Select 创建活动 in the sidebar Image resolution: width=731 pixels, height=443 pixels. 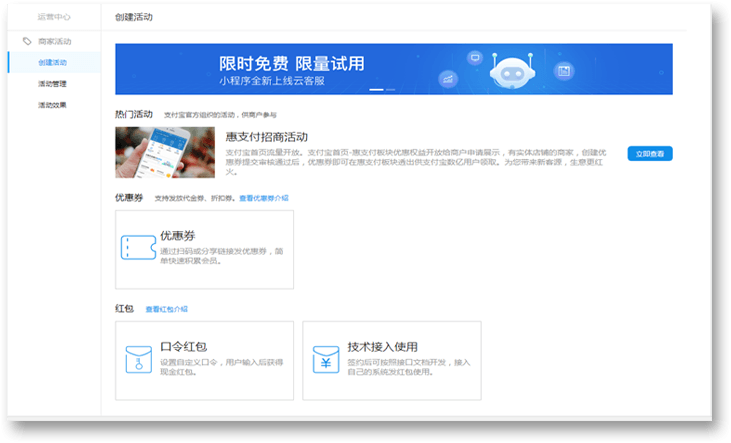click(55, 62)
